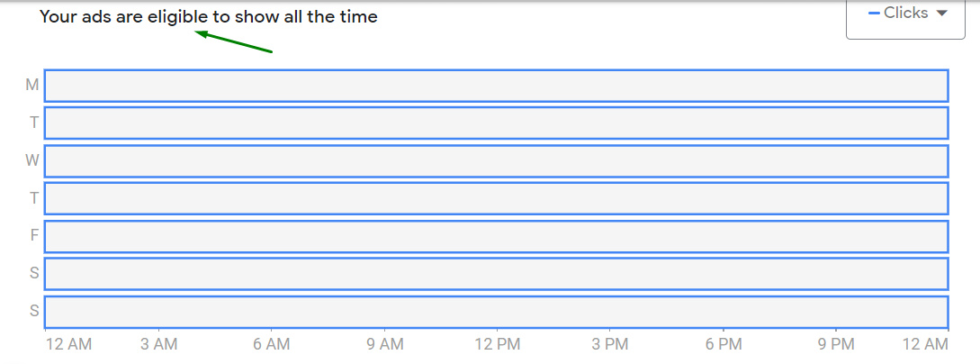Click the 3 PM time axis label

coord(610,344)
